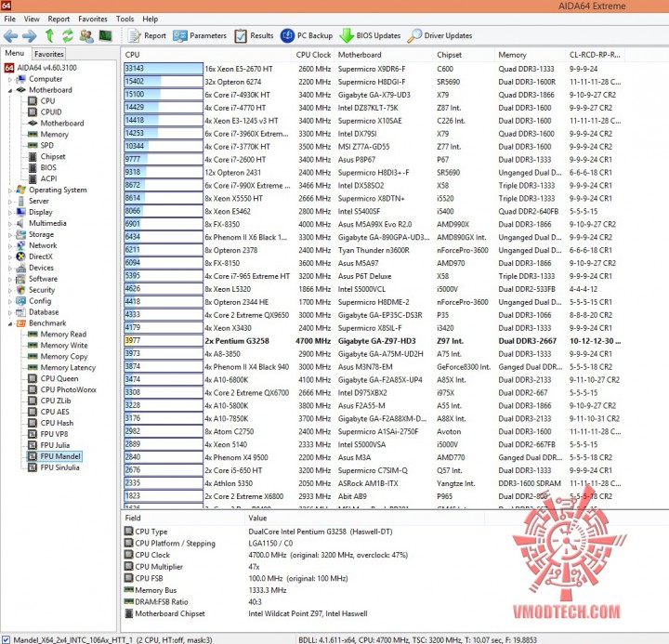The width and height of the screenshot is (669, 644).
Task: Go forward with the blue right arrow
Action: 29,36
